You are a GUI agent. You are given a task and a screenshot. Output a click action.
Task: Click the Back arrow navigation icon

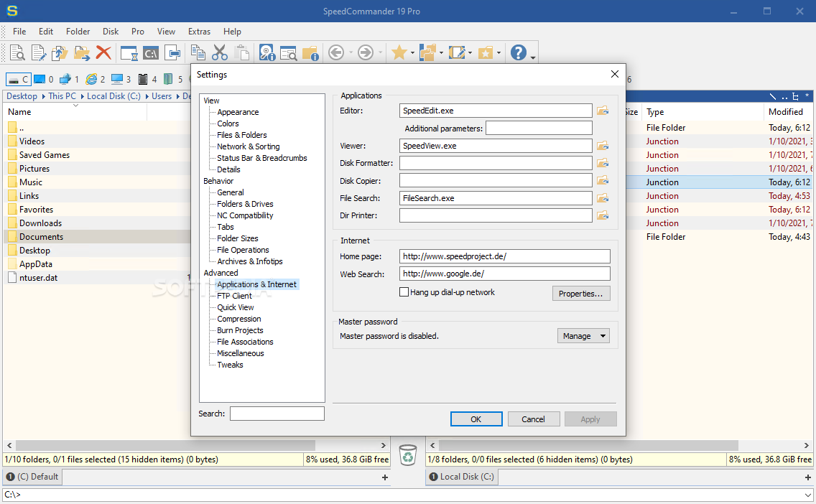click(336, 52)
